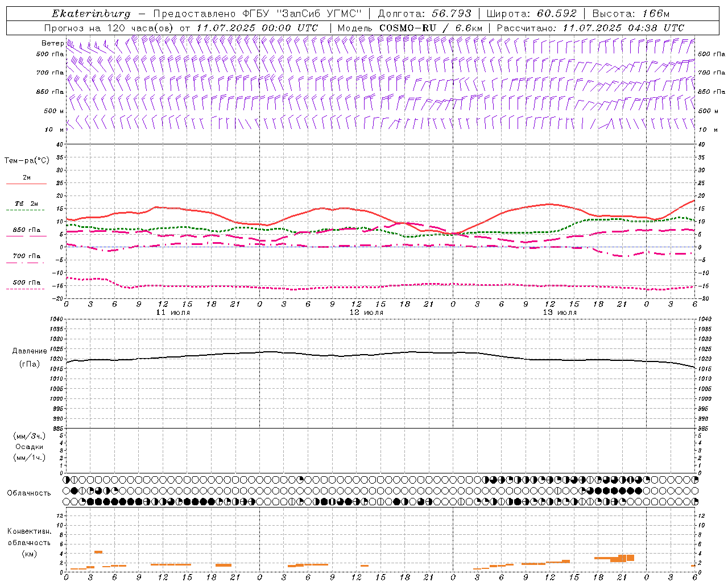Click the '12 июля' date label
728x582 pixels.
coord(366,313)
